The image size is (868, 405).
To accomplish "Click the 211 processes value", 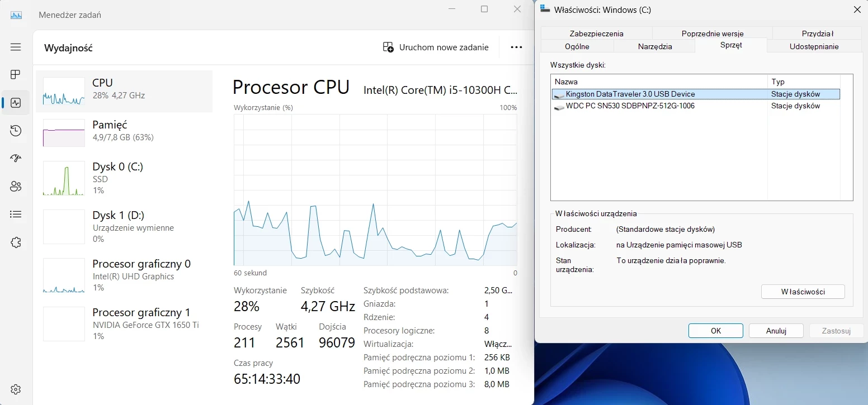I will 244,342.
